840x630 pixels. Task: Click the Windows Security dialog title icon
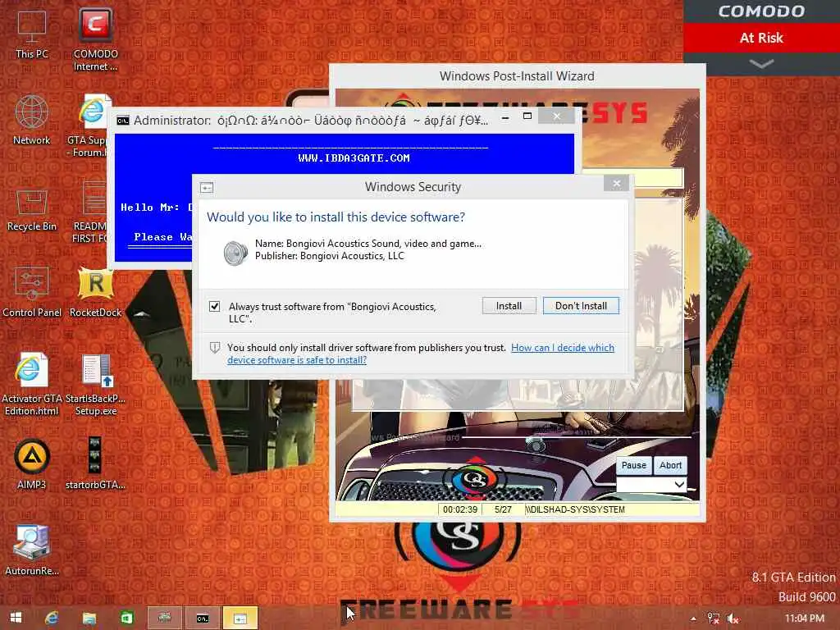[x=207, y=188]
